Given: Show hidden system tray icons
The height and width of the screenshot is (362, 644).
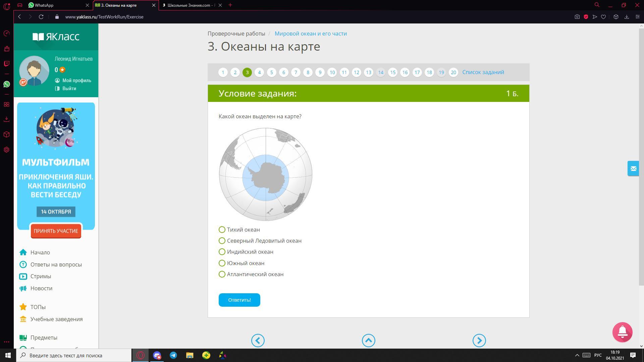Looking at the screenshot, I should tap(577, 355).
